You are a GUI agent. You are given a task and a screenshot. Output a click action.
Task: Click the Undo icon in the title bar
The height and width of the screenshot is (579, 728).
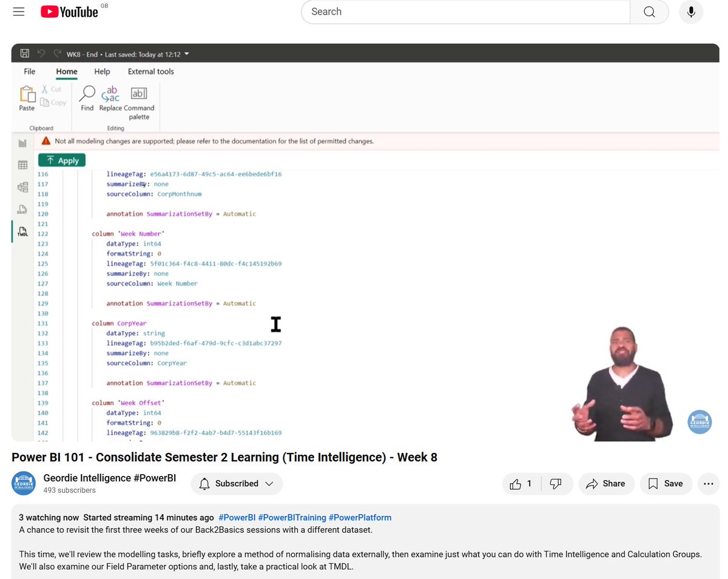[x=41, y=53]
